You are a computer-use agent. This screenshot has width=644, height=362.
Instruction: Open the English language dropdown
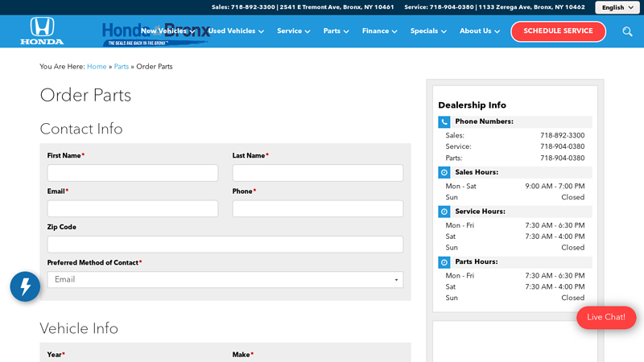pyautogui.click(x=617, y=7)
